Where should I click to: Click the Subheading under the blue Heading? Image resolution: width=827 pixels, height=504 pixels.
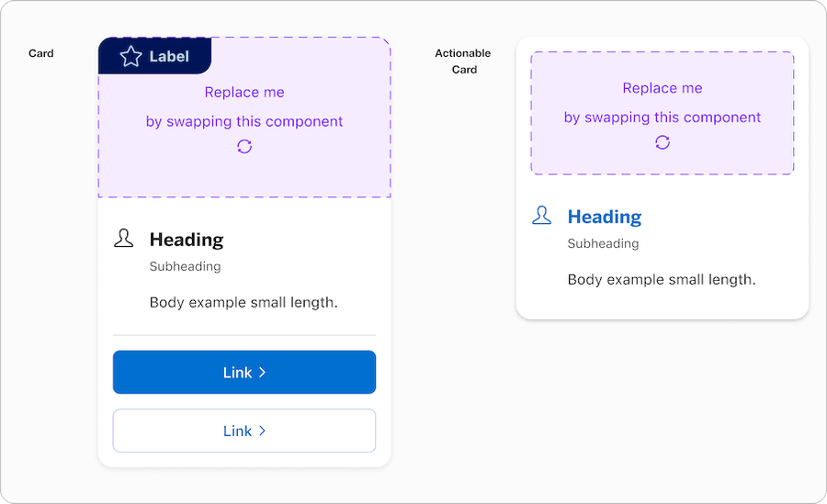click(603, 243)
